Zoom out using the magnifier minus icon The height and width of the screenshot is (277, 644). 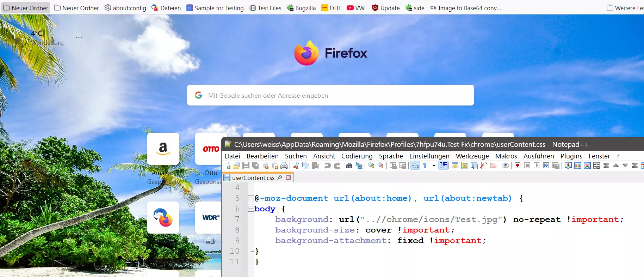[x=380, y=165]
